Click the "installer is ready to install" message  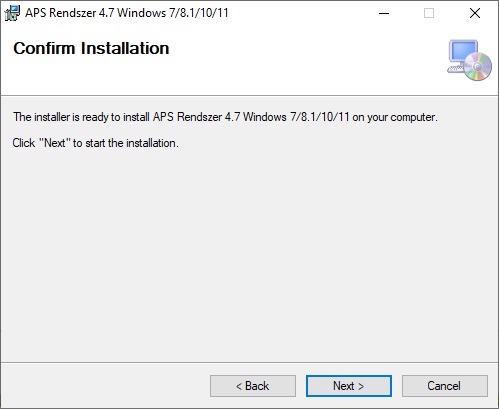coord(225,117)
